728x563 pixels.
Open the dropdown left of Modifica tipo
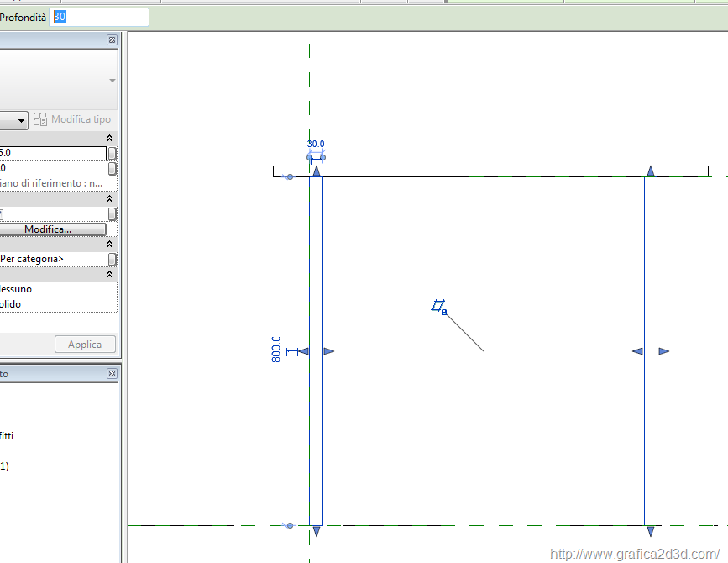20,121
